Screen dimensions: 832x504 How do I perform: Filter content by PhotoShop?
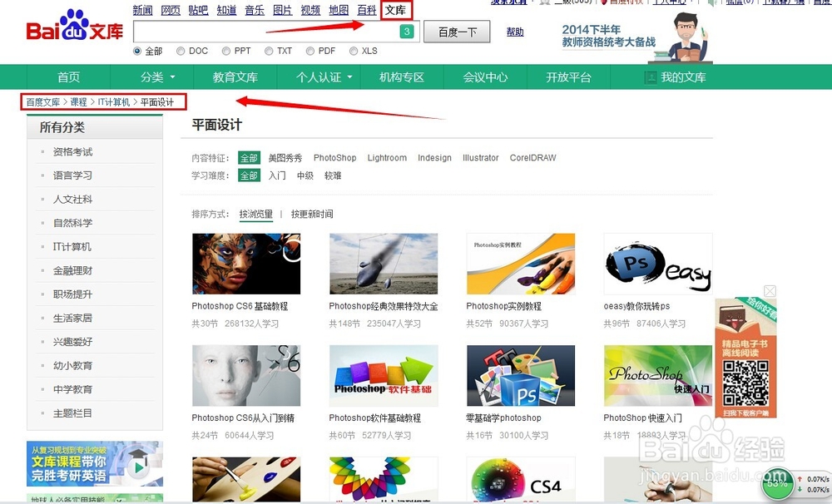(334, 158)
